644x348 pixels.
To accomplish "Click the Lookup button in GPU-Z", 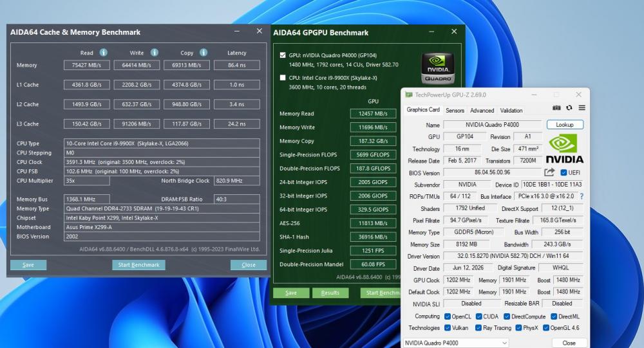I will [565, 125].
